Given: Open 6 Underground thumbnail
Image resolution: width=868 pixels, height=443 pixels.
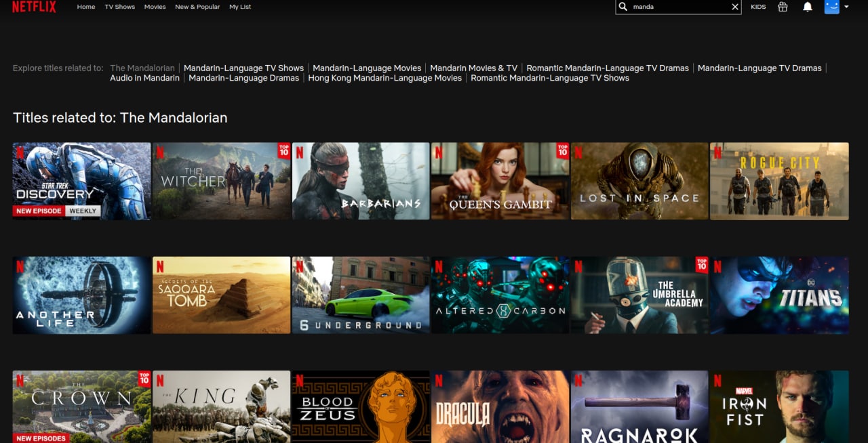Looking at the screenshot, I should point(361,295).
